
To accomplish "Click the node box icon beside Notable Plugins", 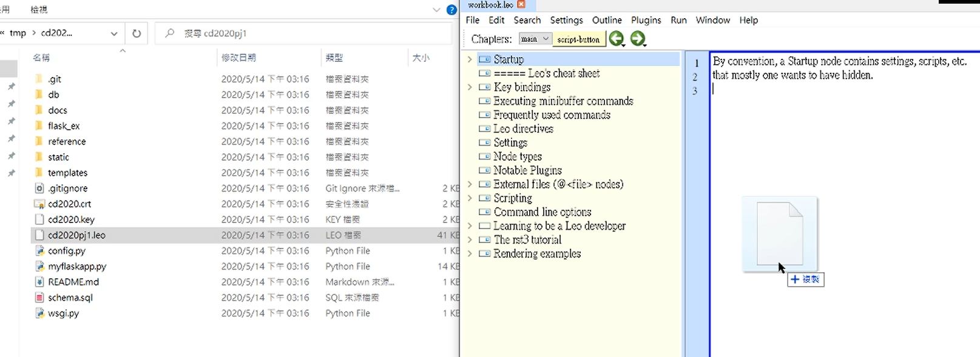I will click(484, 170).
